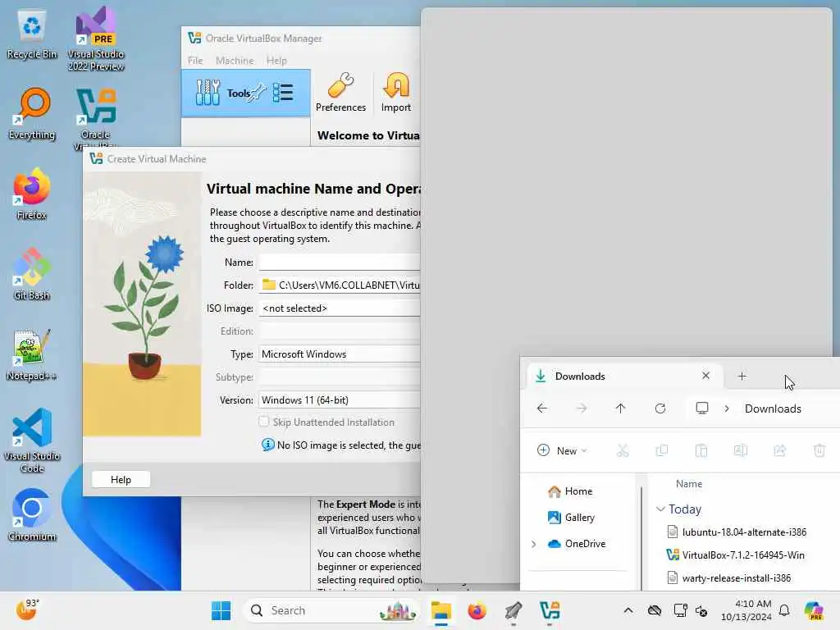Click Preferences in VirtualBox Manager toolbar
840x630 pixels.
click(x=340, y=92)
